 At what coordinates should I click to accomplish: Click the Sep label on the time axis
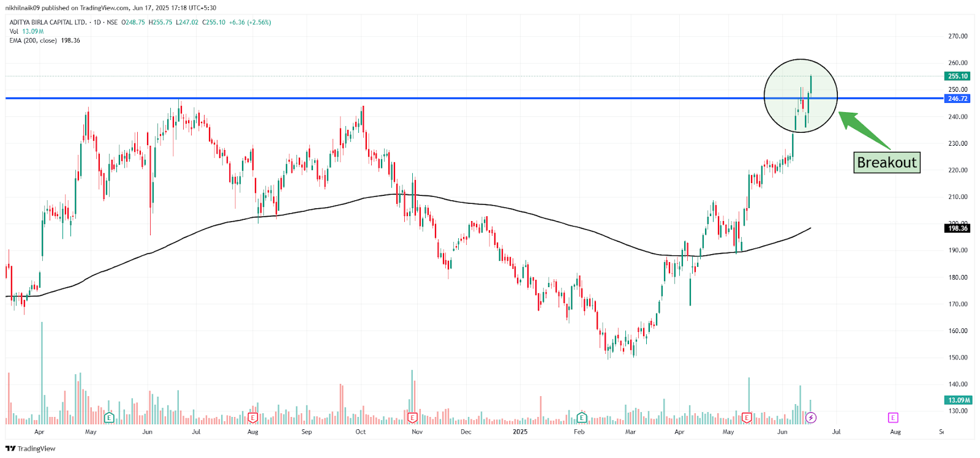click(x=307, y=432)
